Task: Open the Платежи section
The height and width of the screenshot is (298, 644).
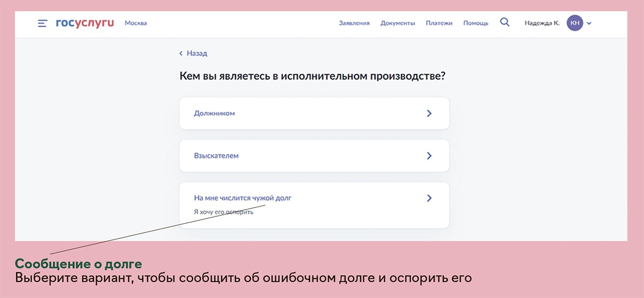Action: click(439, 23)
